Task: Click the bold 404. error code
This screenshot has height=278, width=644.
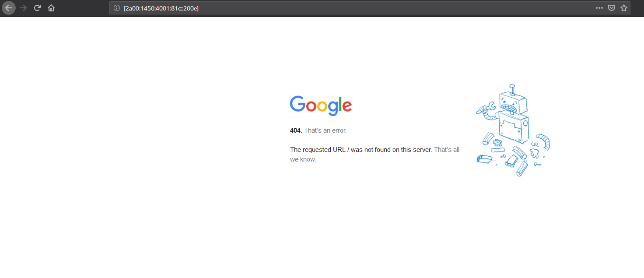Action: click(296, 130)
